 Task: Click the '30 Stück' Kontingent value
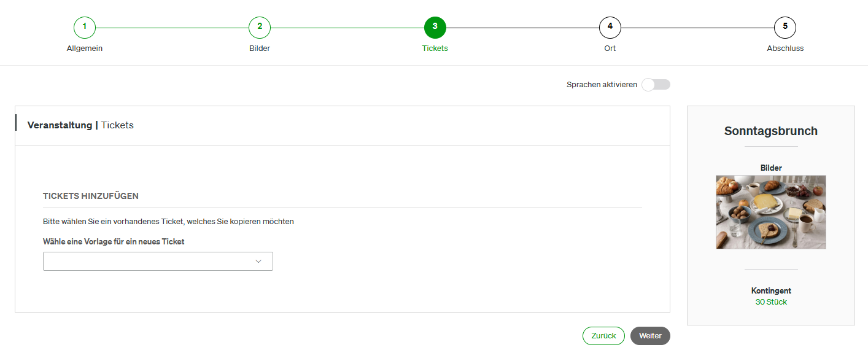click(x=771, y=302)
